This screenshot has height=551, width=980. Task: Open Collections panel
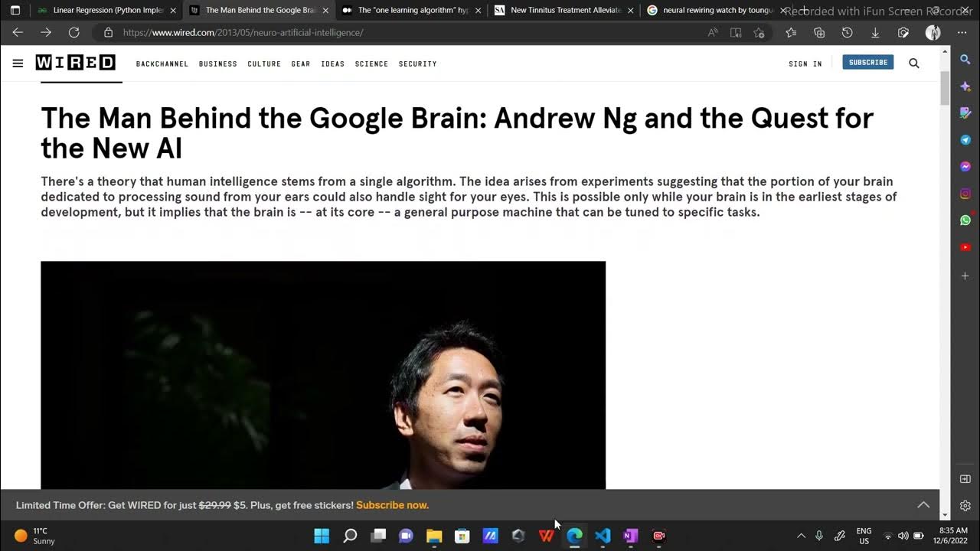819,33
